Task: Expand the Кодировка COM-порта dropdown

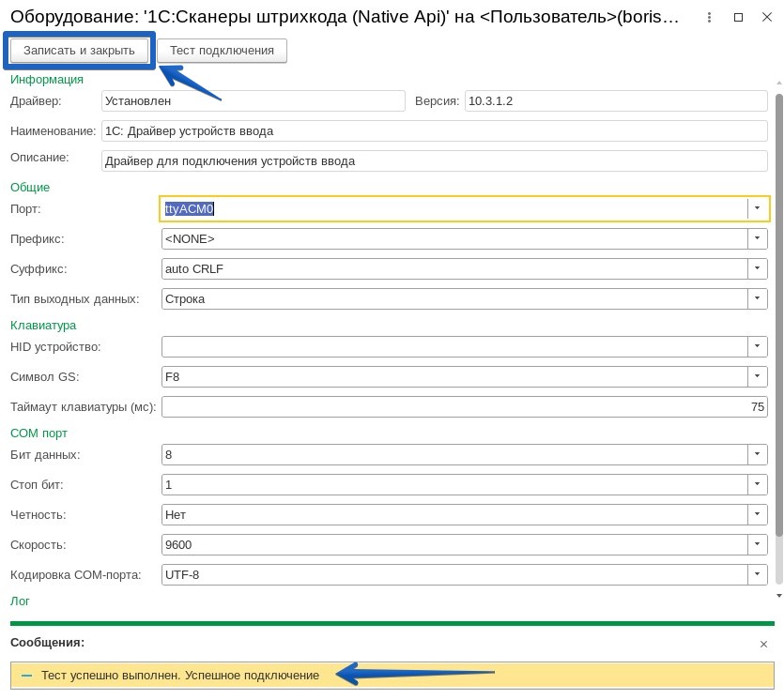Action: (x=758, y=574)
